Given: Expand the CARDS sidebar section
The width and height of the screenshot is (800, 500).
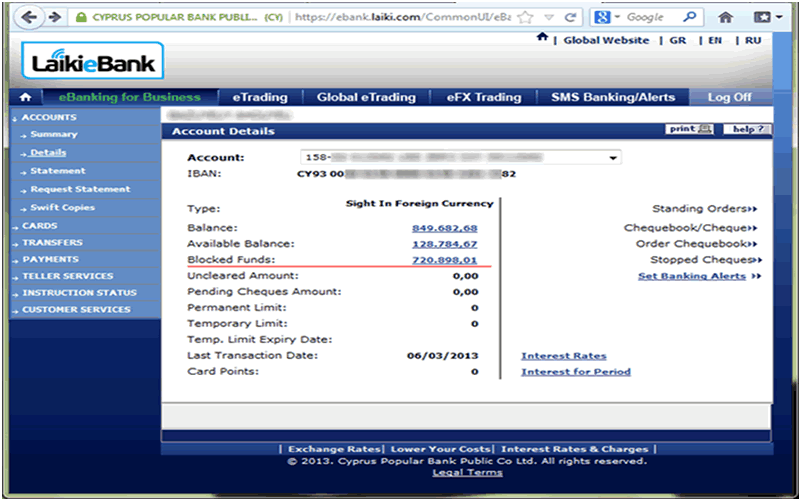Looking at the screenshot, I should pyautogui.click(x=40, y=226).
